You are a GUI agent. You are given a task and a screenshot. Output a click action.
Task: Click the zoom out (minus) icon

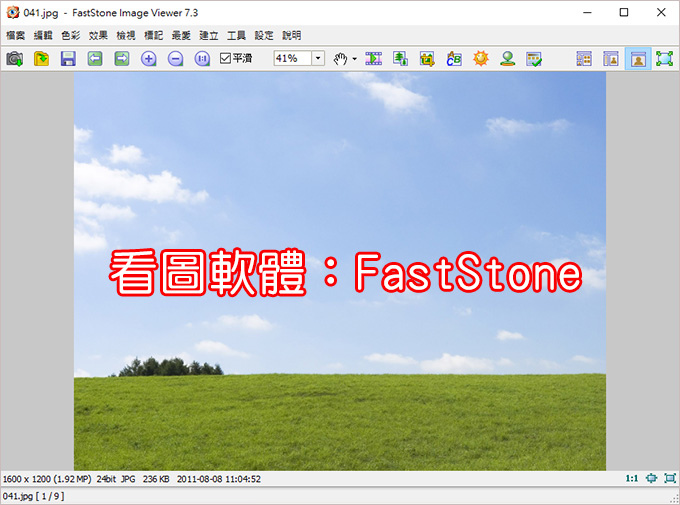pyautogui.click(x=176, y=59)
